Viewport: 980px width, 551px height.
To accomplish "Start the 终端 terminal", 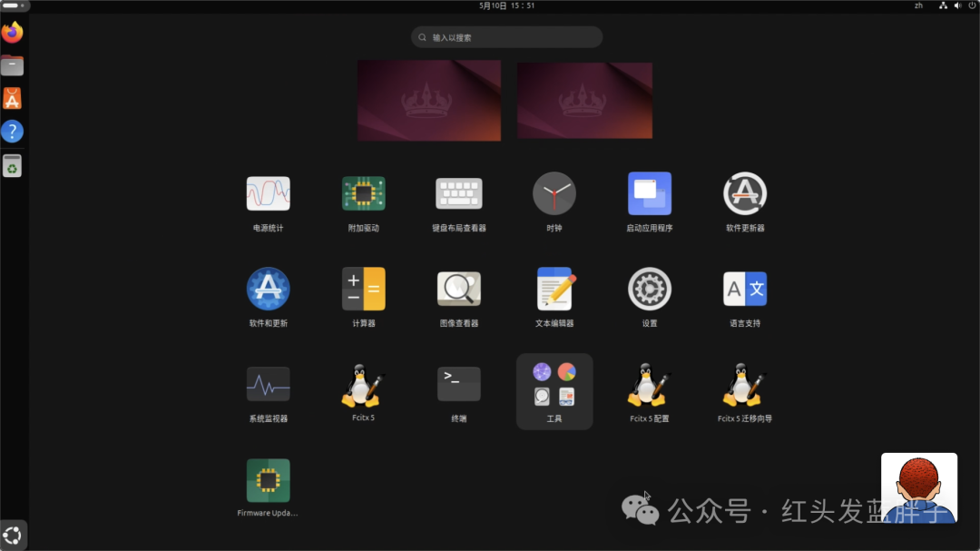I will coord(458,383).
